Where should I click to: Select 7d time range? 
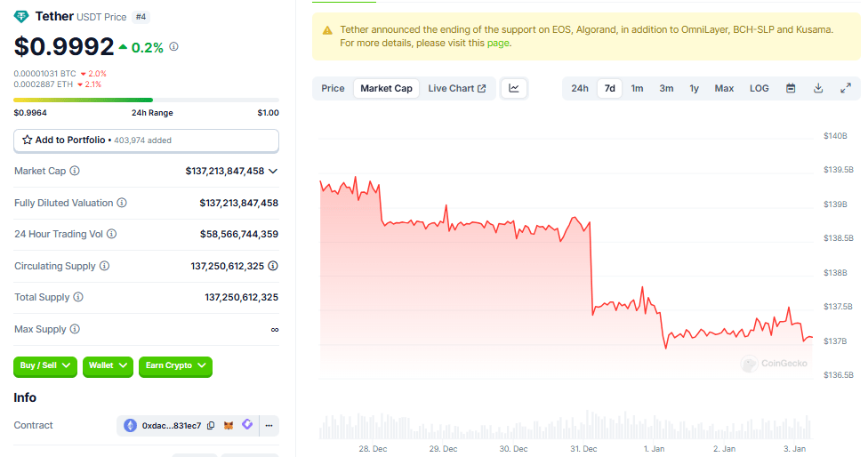pyautogui.click(x=609, y=89)
